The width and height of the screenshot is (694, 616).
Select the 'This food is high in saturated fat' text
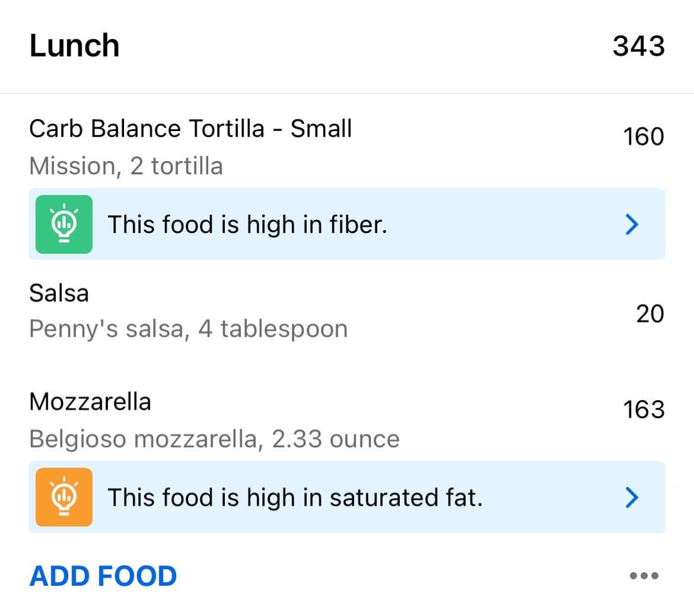295,497
